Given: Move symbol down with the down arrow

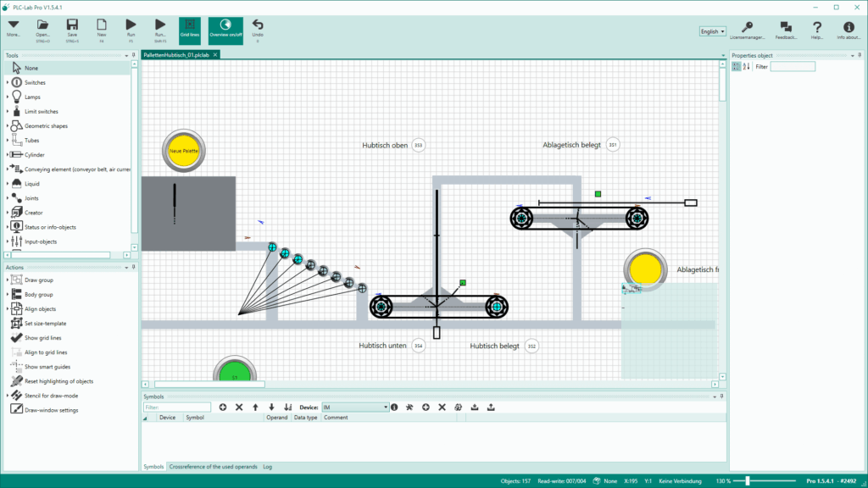Looking at the screenshot, I should pos(271,408).
